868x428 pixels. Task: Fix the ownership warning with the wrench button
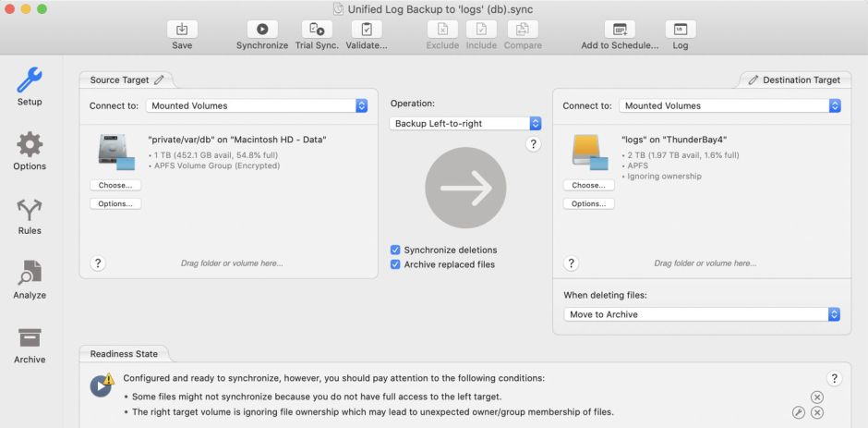[x=798, y=412]
